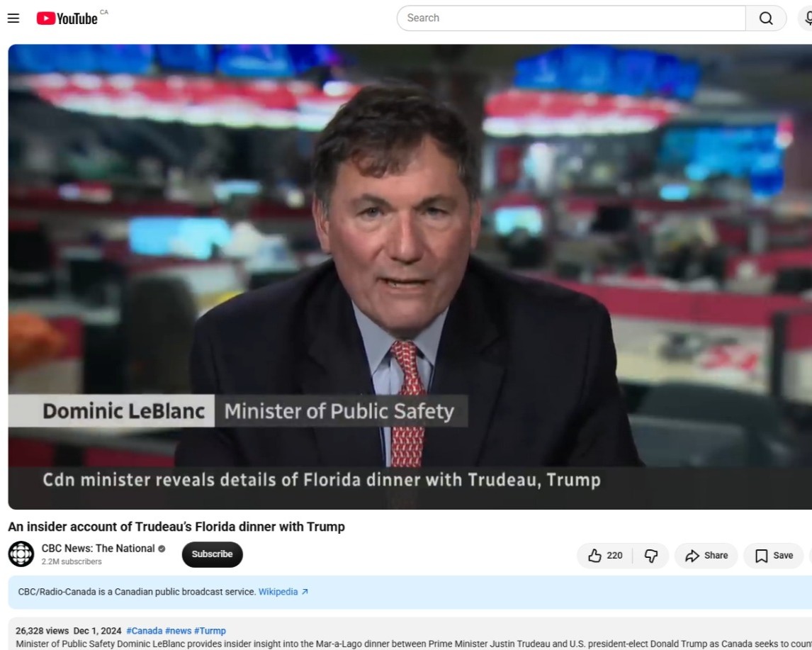Viewport: 812px width, 650px height.
Task: Click the video title about Trudeau's dinner
Action: pos(176,527)
